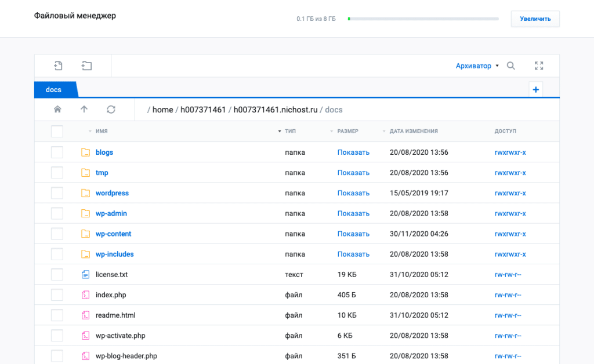Check the box for license.txt
The height and width of the screenshot is (364, 594).
tap(57, 274)
